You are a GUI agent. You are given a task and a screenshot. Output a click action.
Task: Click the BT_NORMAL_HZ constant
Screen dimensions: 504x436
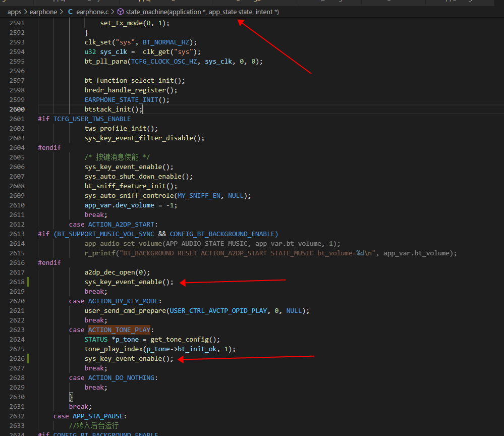(x=166, y=42)
